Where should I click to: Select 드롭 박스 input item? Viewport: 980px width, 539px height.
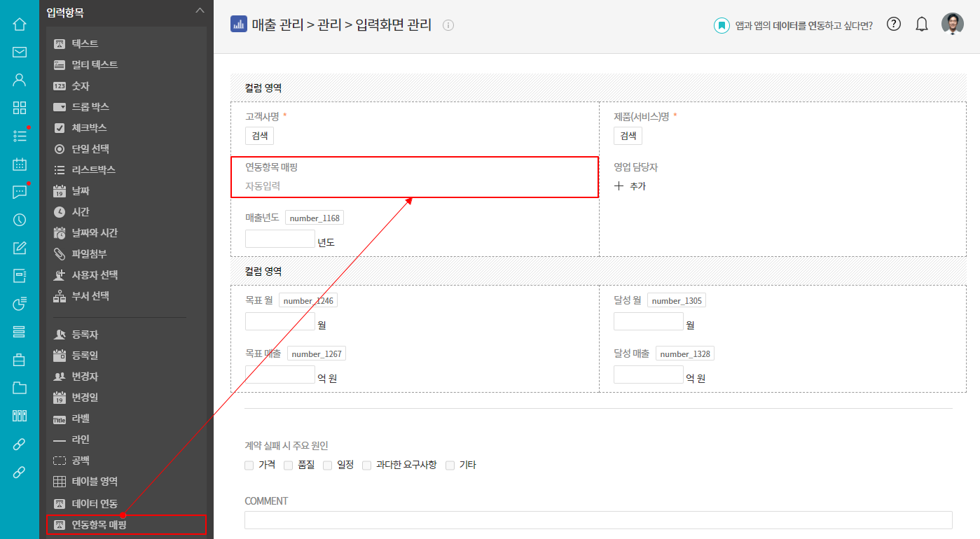pyautogui.click(x=90, y=107)
